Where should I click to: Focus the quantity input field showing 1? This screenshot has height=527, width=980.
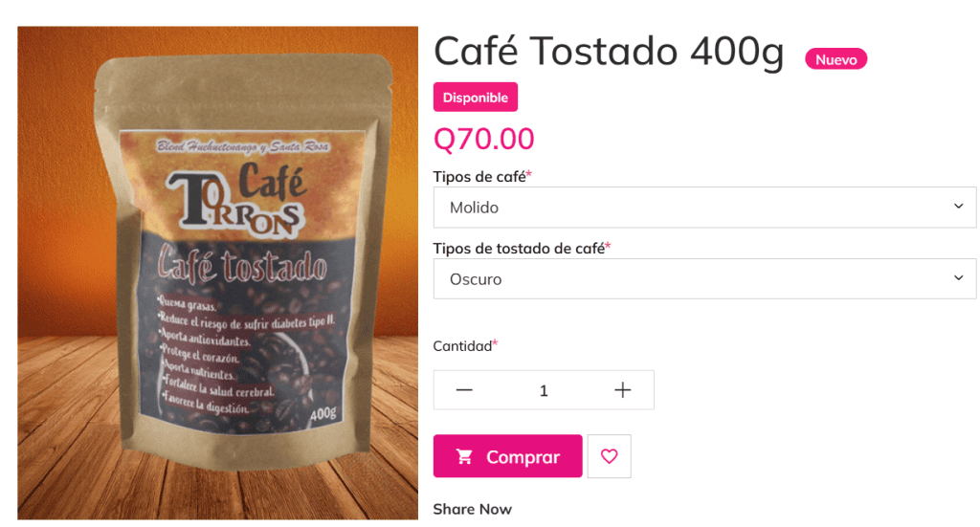point(544,390)
